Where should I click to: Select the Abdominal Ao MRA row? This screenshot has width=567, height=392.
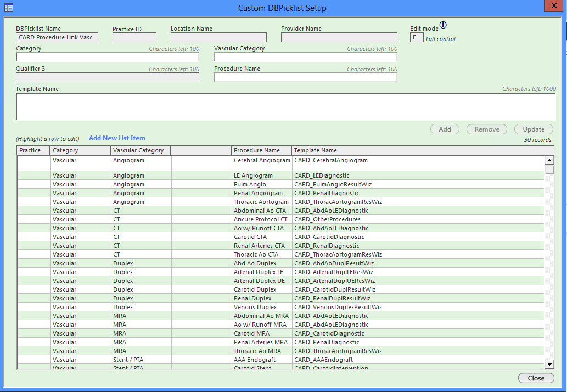pyautogui.click(x=280, y=316)
